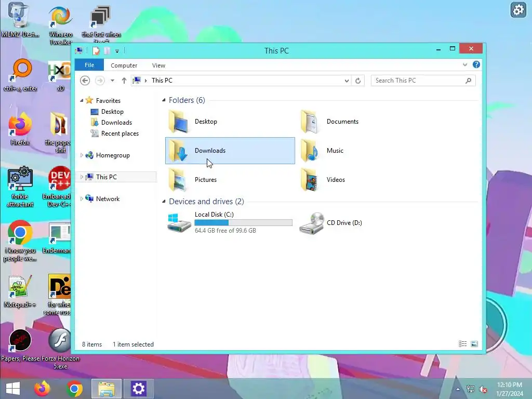Select Local Disk (C:) drive
Screen dimensions: 532x399
(x=230, y=222)
